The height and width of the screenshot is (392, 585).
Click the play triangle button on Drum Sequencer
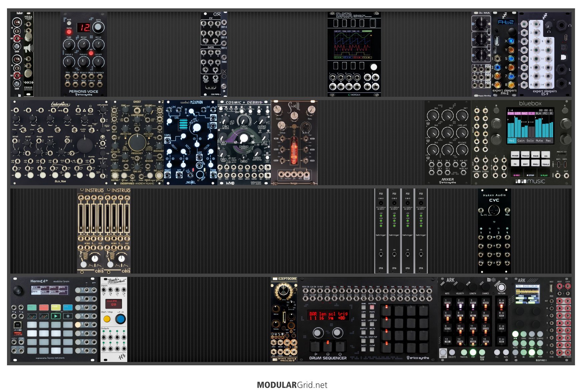click(x=316, y=347)
